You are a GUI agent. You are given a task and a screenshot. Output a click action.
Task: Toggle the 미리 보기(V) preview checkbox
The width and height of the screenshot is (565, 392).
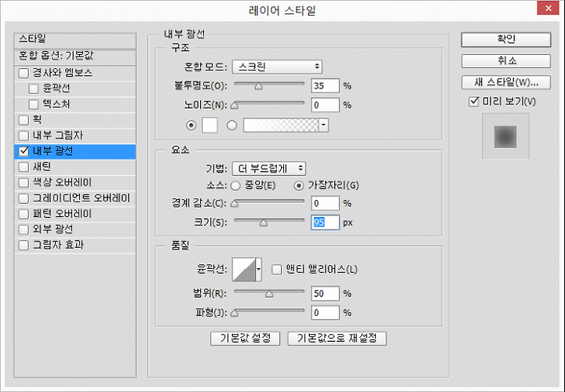pyautogui.click(x=474, y=101)
